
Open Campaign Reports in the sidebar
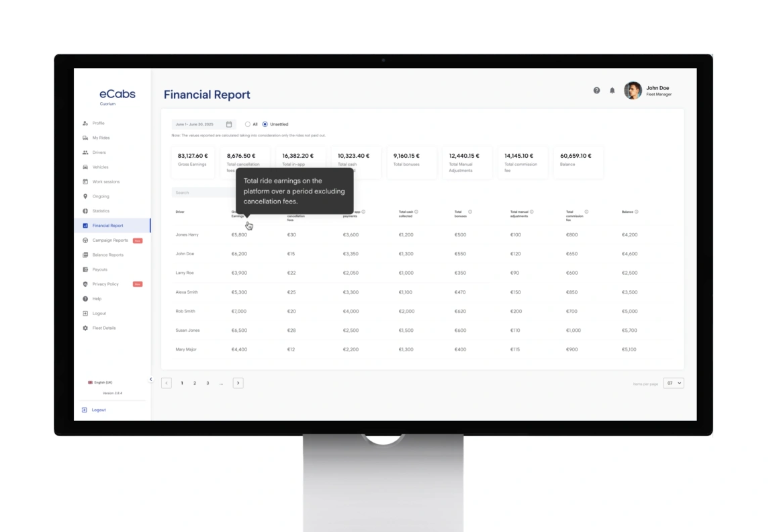109,240
